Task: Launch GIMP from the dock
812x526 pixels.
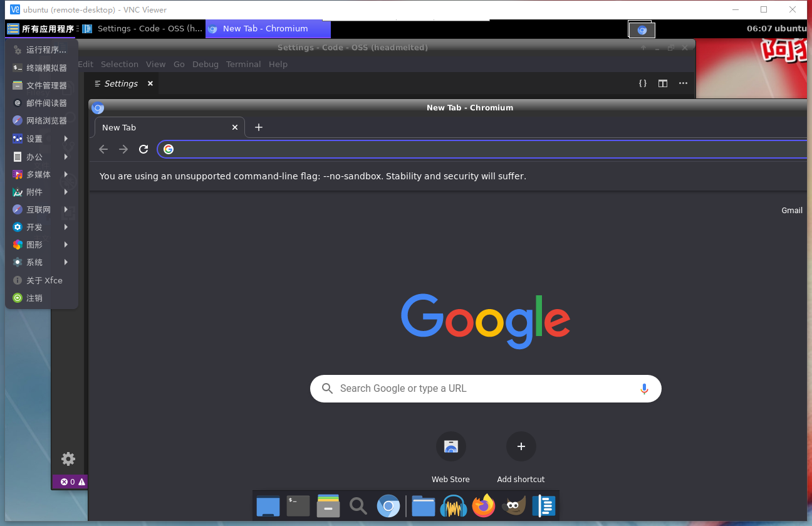Action: pos(514,506)
